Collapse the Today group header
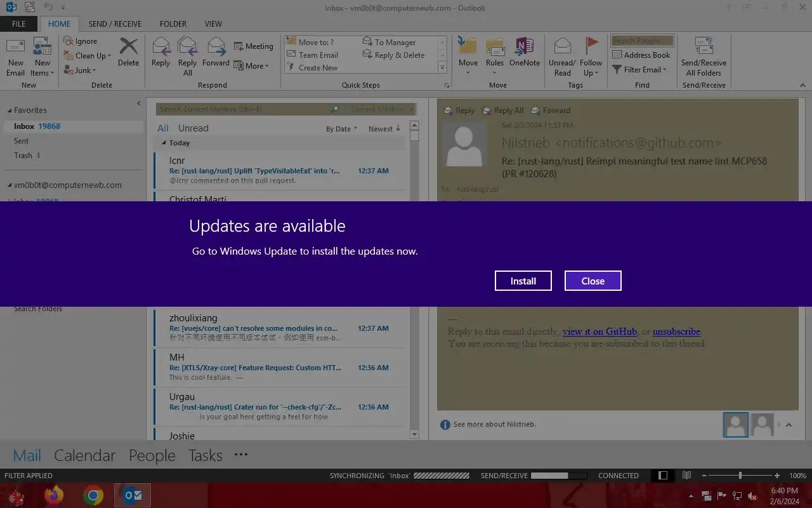 tap(164, 143)
